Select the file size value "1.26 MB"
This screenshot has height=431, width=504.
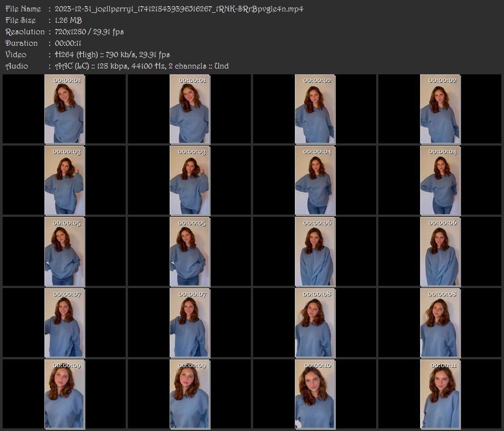(x=68, y=20)
